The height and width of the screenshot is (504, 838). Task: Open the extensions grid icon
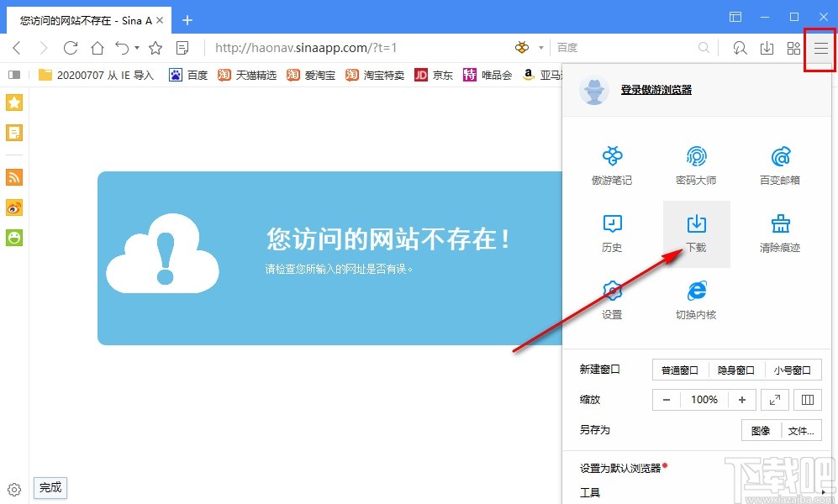(793, 48)
